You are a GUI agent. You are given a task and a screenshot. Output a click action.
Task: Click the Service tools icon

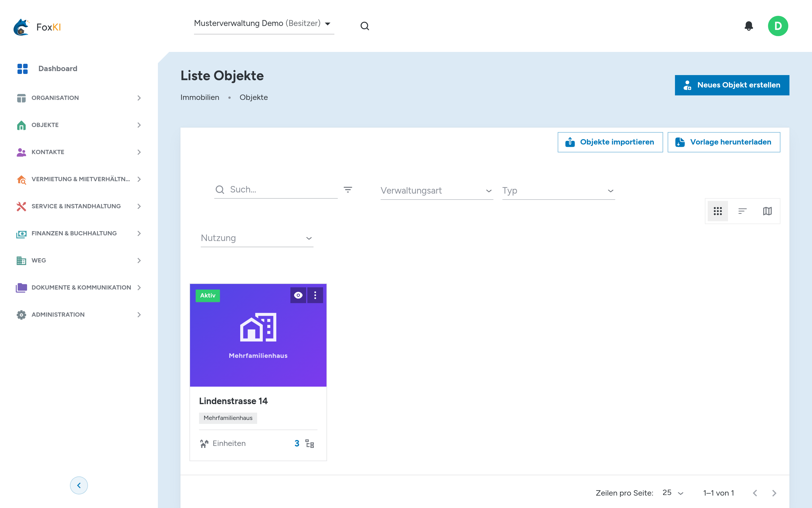pos(21,206)
